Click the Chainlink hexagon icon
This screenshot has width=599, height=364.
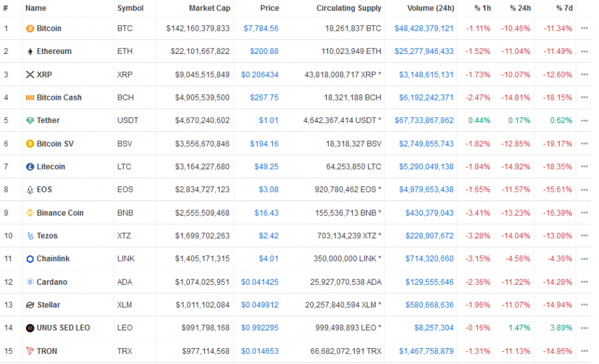click(x=30, y=259)
